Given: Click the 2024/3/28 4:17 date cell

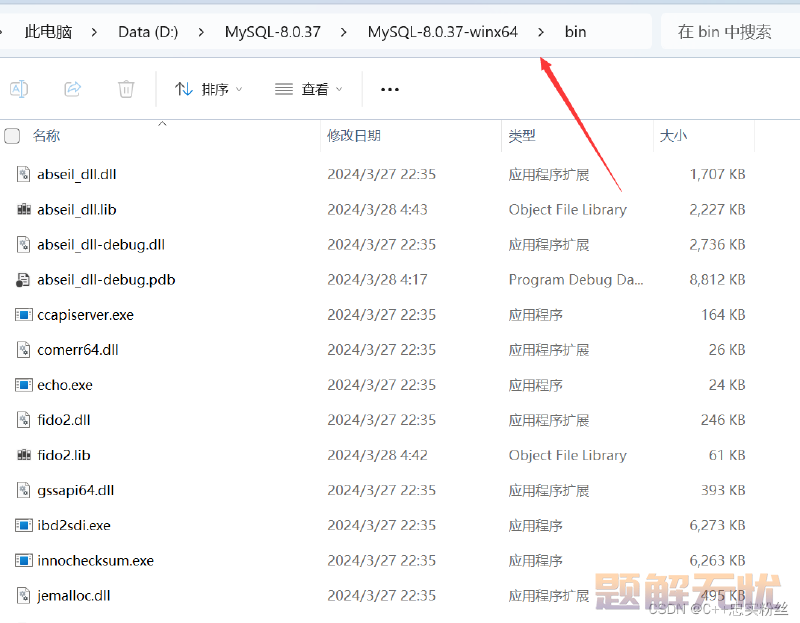Looking at the screenshot, I should tap(378, 280).
